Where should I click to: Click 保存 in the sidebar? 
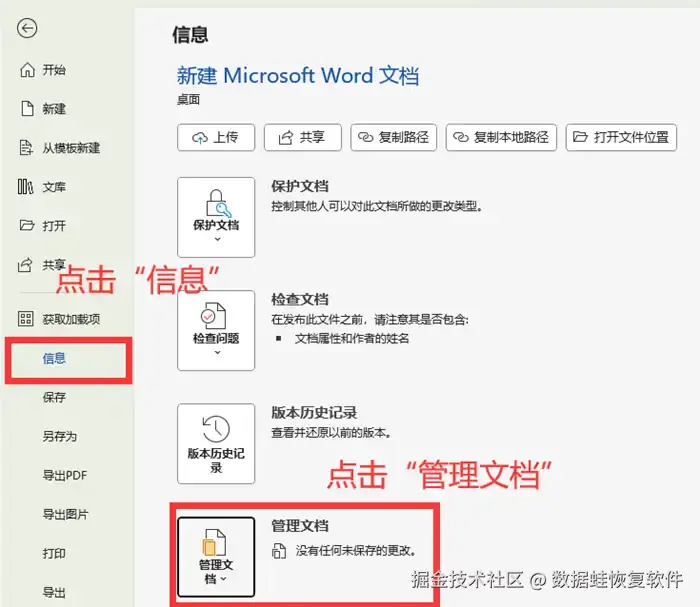point(54,397)
